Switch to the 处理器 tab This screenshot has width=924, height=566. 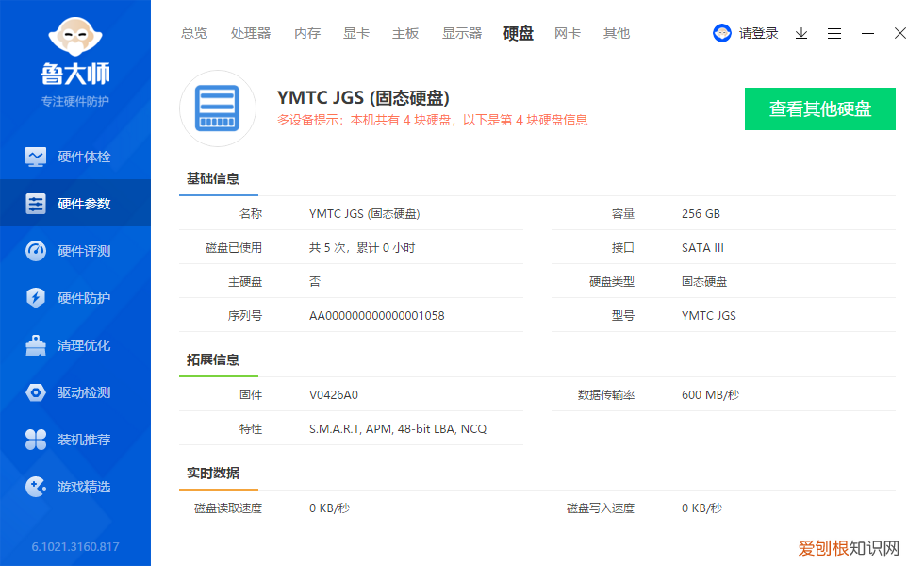pos(250,33)
